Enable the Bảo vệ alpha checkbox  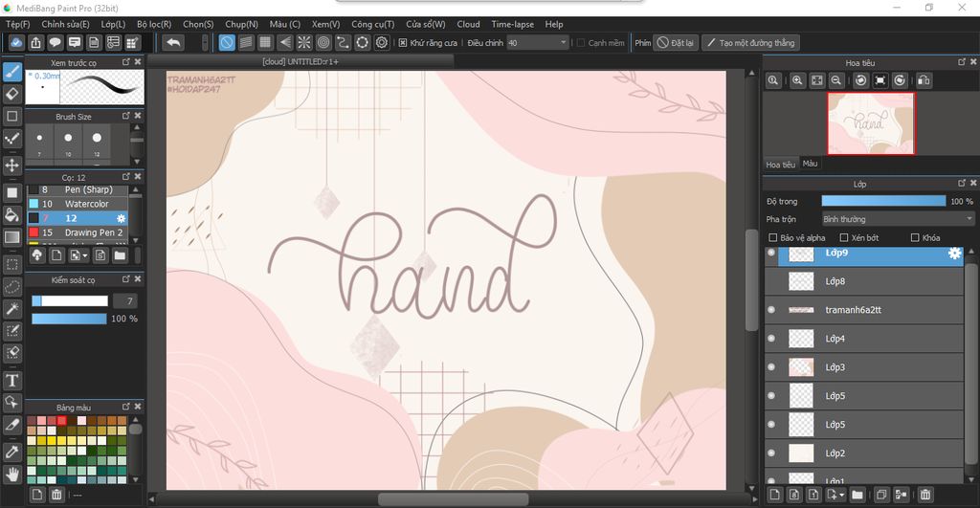tap(772, 237)
